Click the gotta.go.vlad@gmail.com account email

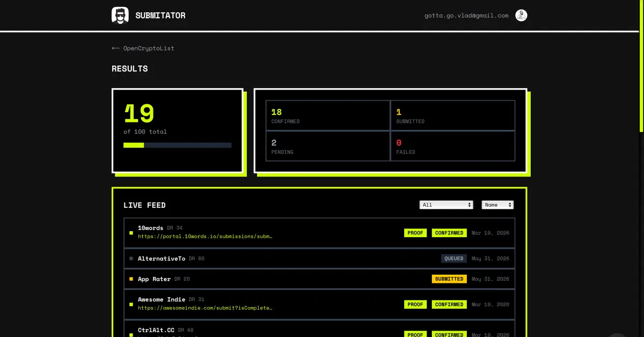pos(466,16)
